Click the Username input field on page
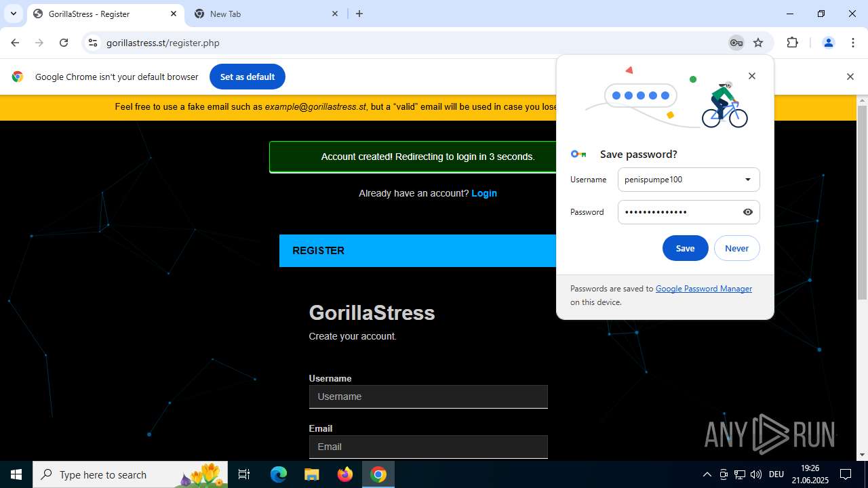868x488 pixels. point(428,396)
